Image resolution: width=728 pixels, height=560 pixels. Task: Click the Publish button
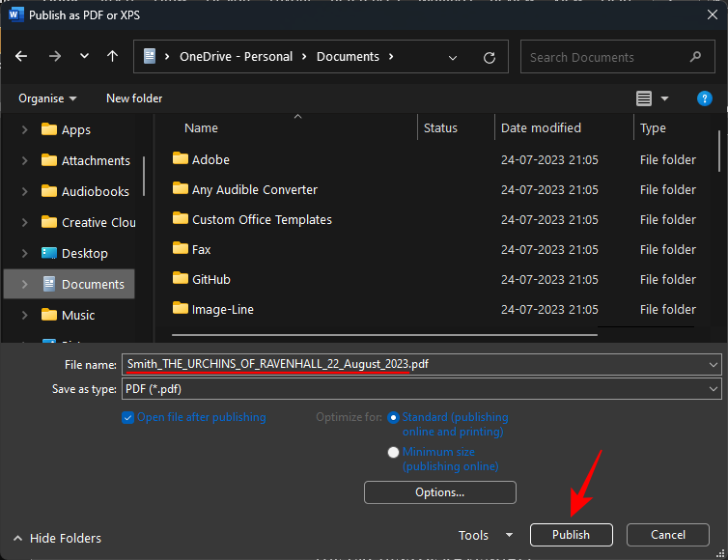pyautogui.click(x=571, y=535)
